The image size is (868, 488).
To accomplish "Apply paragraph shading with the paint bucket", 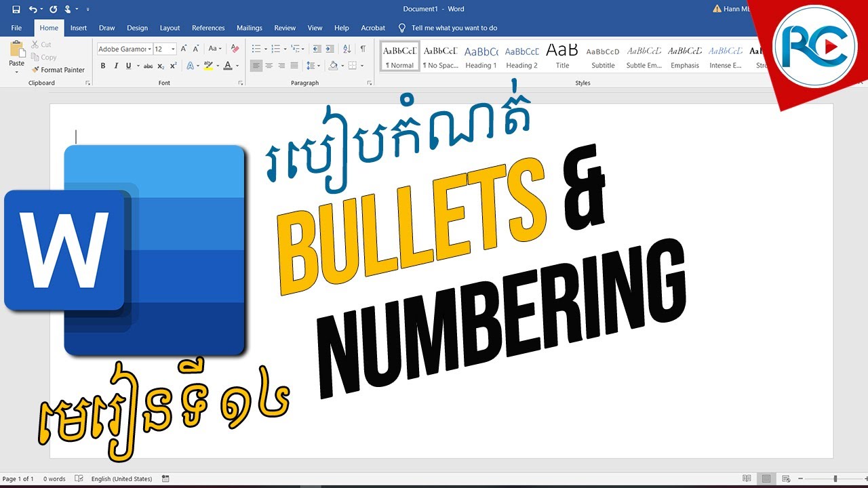I will 333,66.
